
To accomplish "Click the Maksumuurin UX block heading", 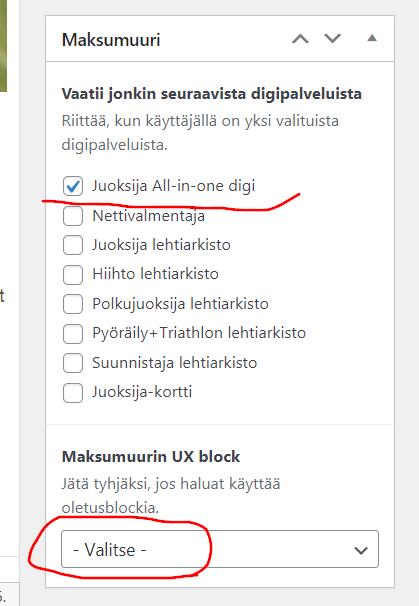I will pos(151,457).
